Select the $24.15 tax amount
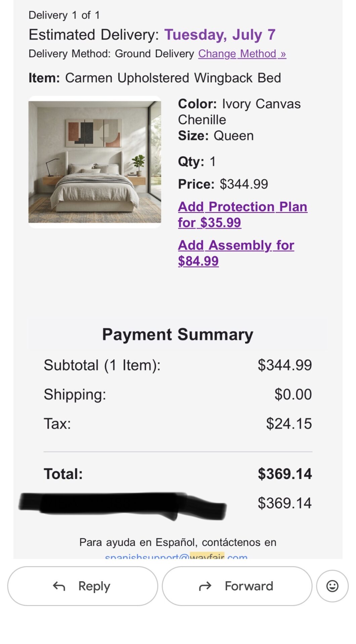The image size is (356, 644). click(289, 424)
